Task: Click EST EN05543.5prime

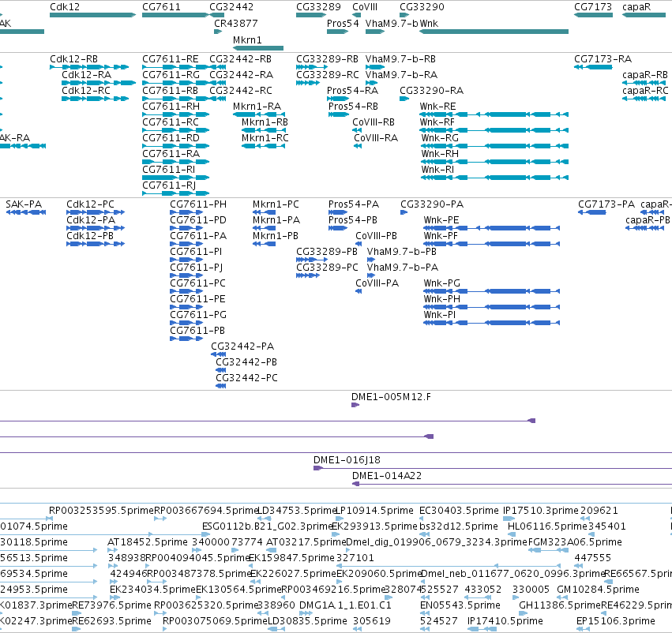Action: point(460,605)
